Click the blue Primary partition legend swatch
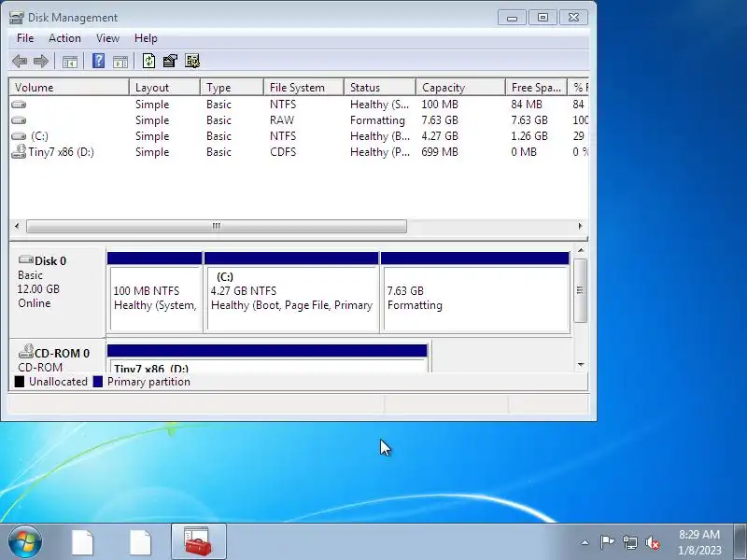Viewport: 747px width, 560px height. click(98, 382)
